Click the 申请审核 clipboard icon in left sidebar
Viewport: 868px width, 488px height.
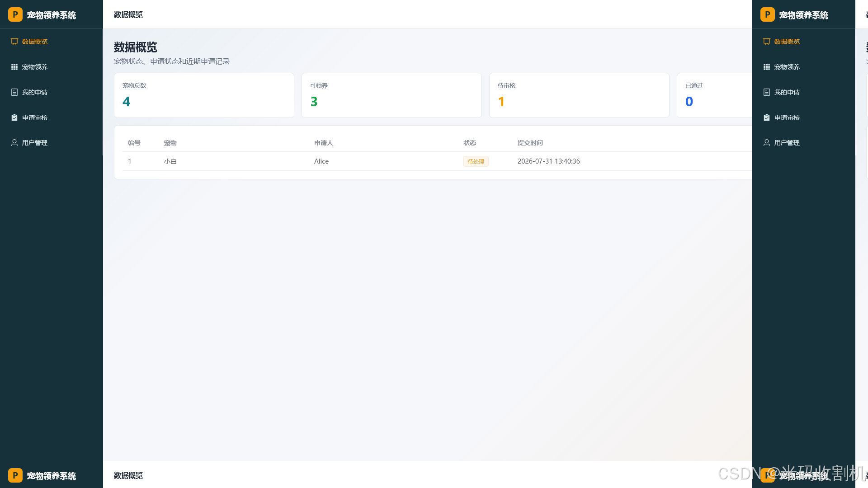[14, 117]
